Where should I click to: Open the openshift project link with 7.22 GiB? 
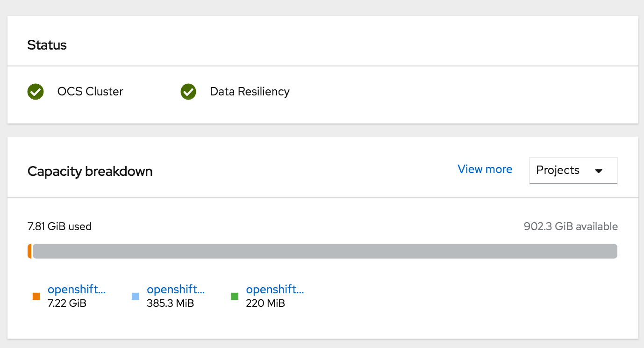click(77, 290)
